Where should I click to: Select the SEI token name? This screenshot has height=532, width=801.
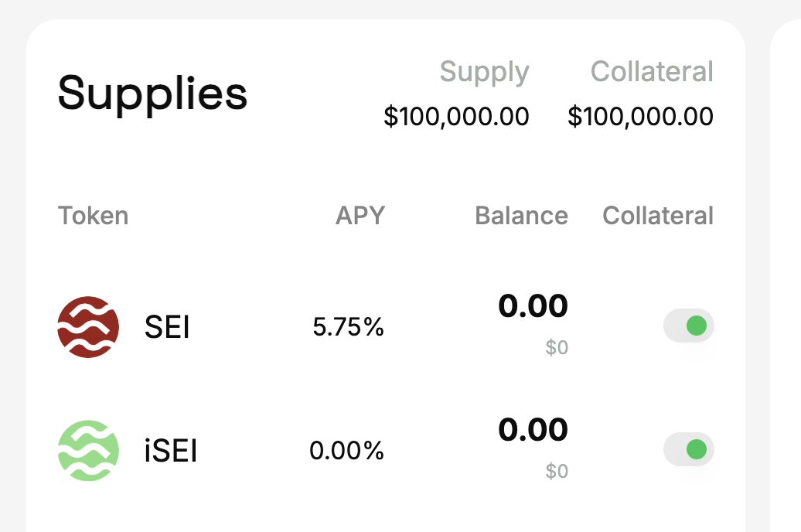point(167,327)
